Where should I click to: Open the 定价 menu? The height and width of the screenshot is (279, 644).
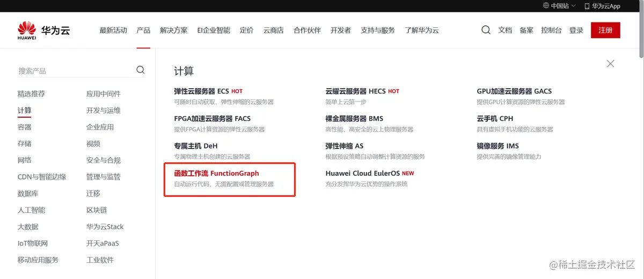point(247,30)
